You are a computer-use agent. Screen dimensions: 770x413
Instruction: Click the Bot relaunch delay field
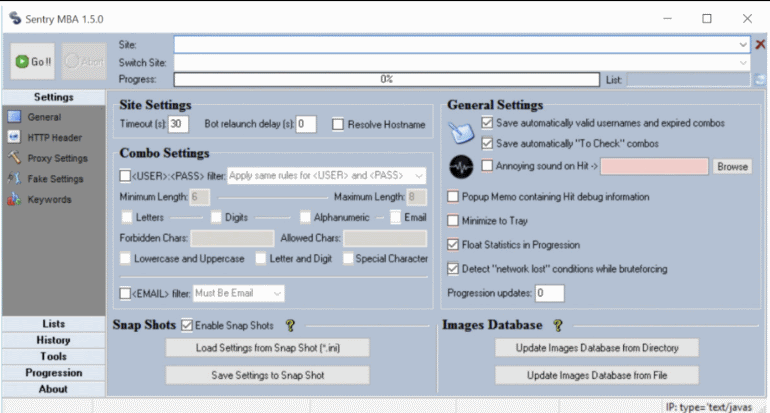306,124
